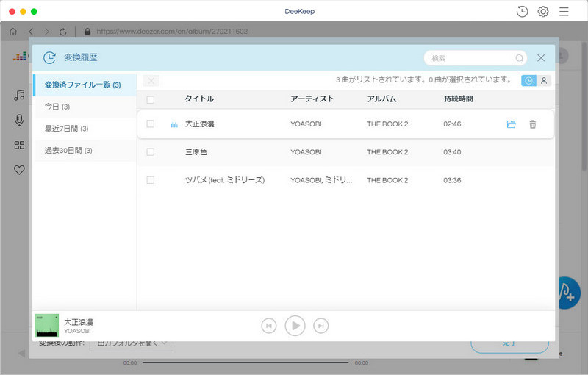The height and width of the screenshot is (375, 588).
Task: Click duration 03:40 of 三原色
Action: click(452, 152)
